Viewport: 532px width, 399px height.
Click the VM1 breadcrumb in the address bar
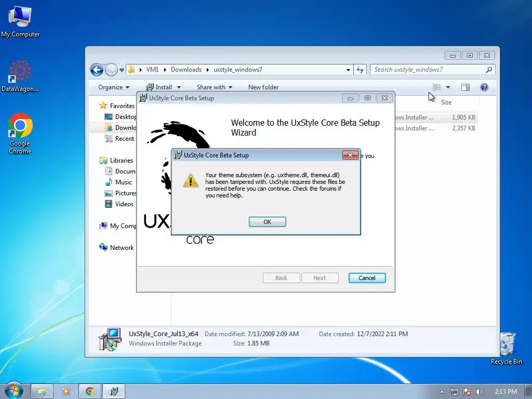click(x=152, y=70)
